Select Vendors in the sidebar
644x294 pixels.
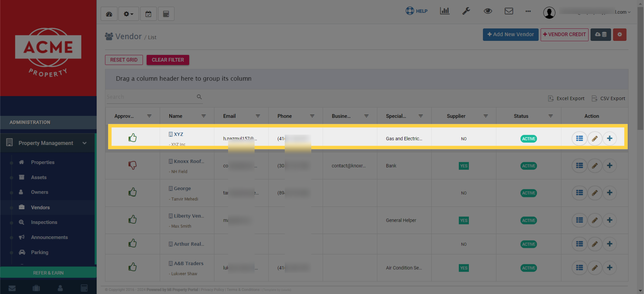point(40,208)
